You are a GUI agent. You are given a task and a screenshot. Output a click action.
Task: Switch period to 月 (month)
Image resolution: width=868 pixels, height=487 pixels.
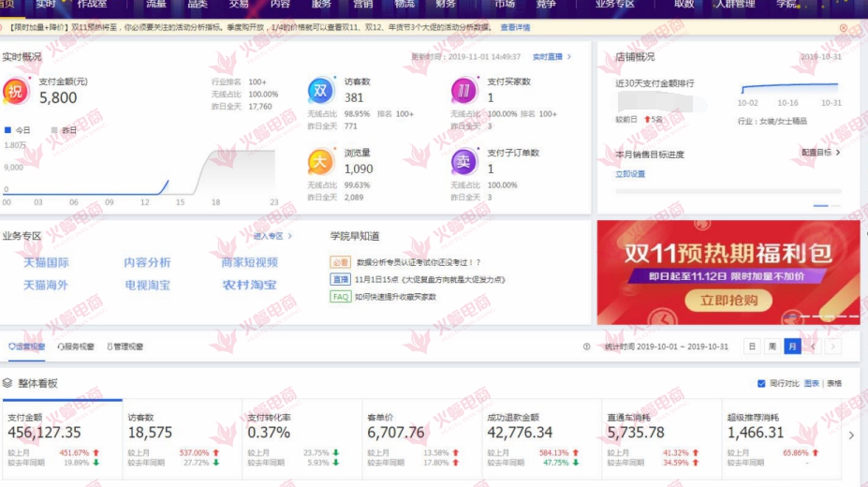[793, 347]
